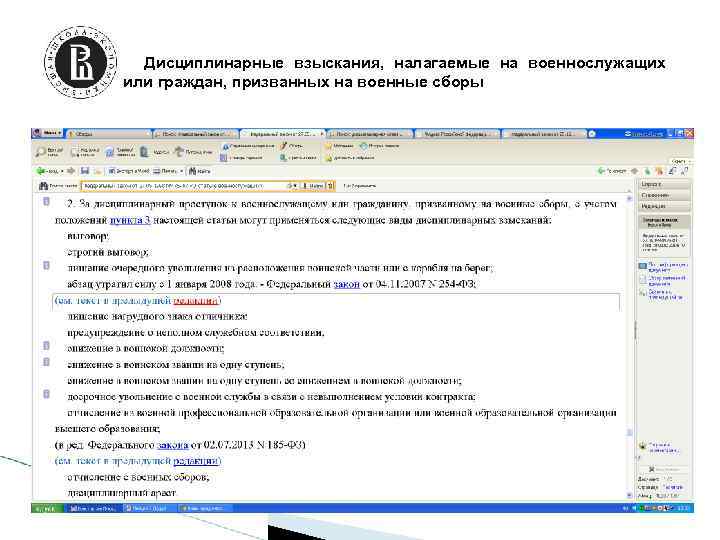Switch to the fourth search tab

point(370,134)
